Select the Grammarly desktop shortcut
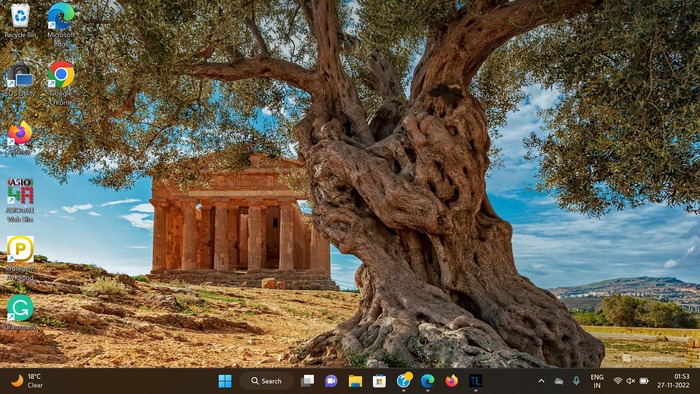This screenshot has width=700, height=394. tap(20, 312)
